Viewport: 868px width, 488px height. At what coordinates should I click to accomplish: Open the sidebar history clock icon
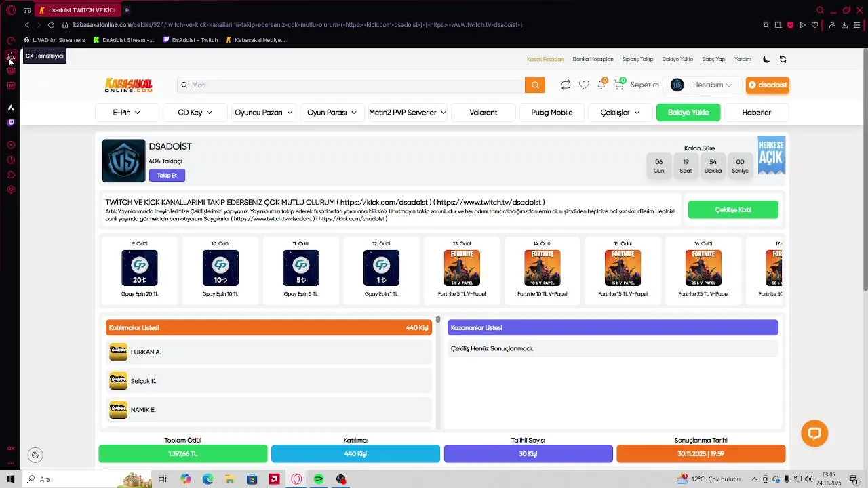pos(11,160)
